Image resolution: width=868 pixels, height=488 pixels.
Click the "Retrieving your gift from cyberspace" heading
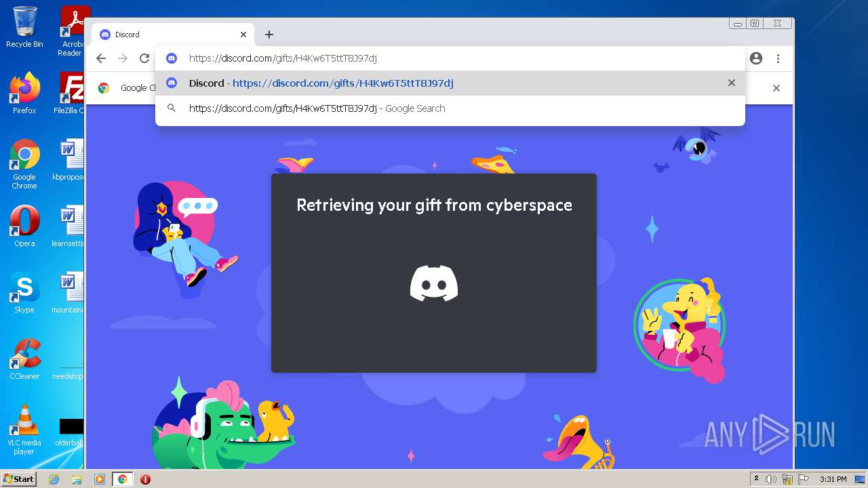pos(434,205)
